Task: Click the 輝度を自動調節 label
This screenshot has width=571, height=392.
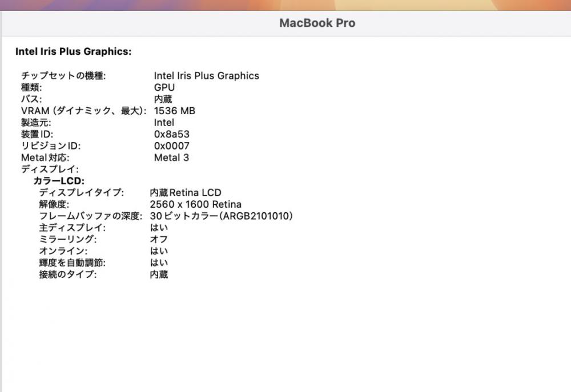Action: click(x=73, y=262)
